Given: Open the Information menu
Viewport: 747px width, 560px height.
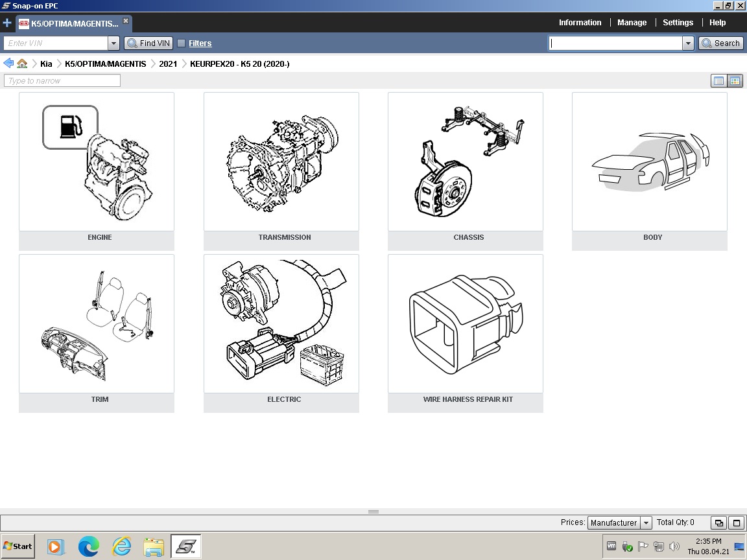Looking at the screenshot, I should coord(580,23).
